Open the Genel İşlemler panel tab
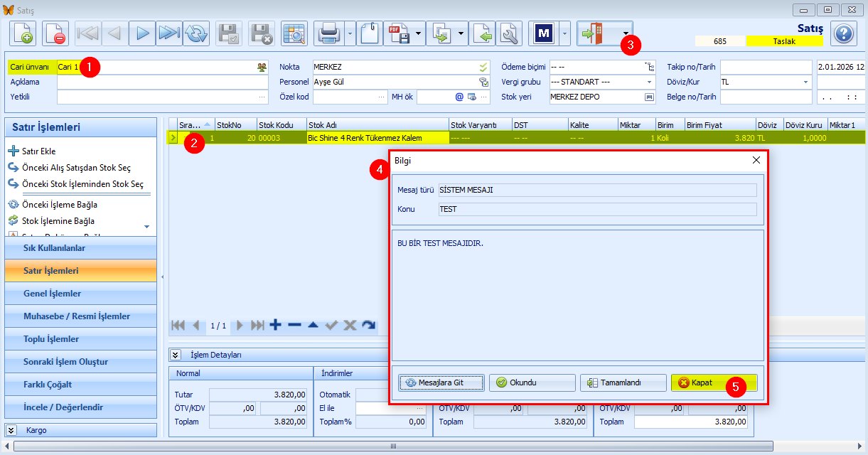Viewport: 868px width, 455px height. point(80,294)
